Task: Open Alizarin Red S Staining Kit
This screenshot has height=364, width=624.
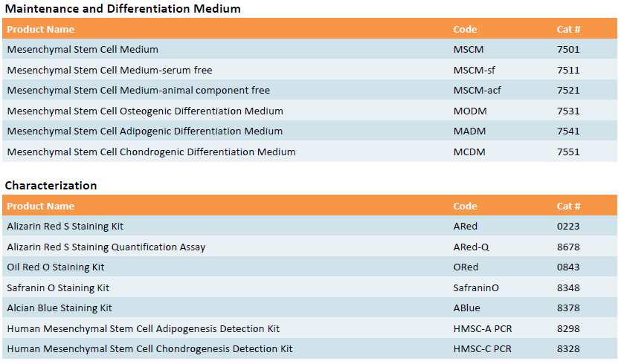Action: (x=65, y=226)
